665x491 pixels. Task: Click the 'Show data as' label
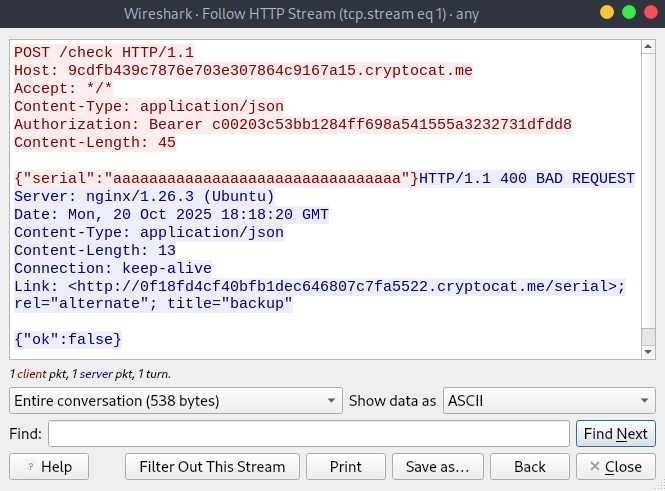(392, 401)
